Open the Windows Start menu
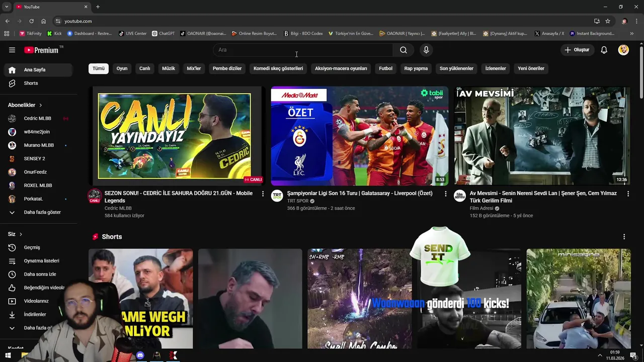This screenshot has width=644, height=362. [8, 355]
